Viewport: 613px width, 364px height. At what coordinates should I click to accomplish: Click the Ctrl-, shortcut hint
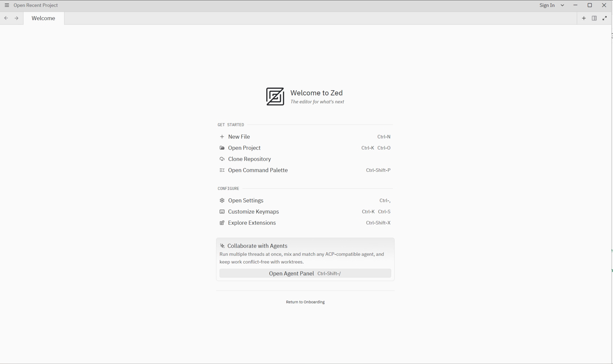click(385, 201)
